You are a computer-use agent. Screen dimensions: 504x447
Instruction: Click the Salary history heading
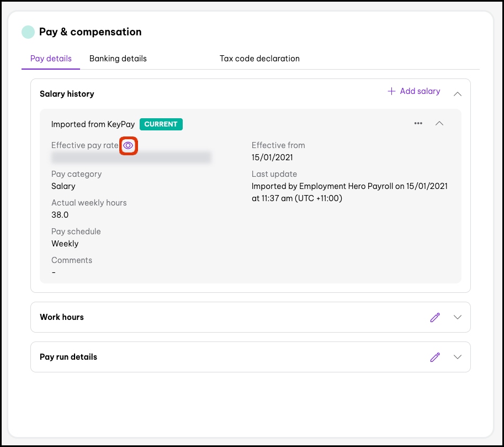(67, 94)
